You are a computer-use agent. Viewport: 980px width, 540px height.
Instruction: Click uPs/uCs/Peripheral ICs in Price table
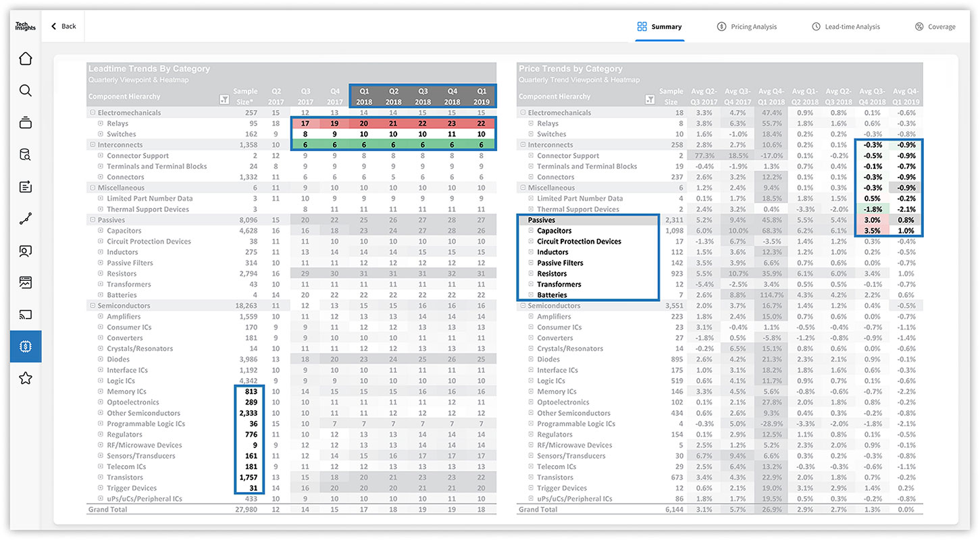pos(575,499)
